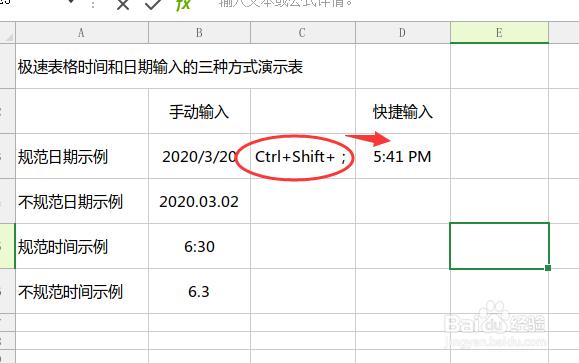Select column E header

pos(499,33)
